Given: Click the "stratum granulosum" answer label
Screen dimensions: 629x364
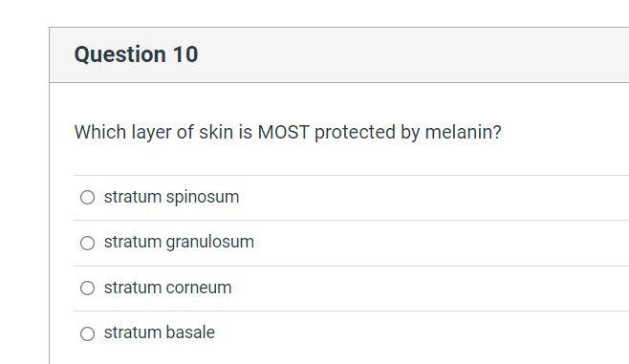Looking at the screenshot, I should coord(179,243).
